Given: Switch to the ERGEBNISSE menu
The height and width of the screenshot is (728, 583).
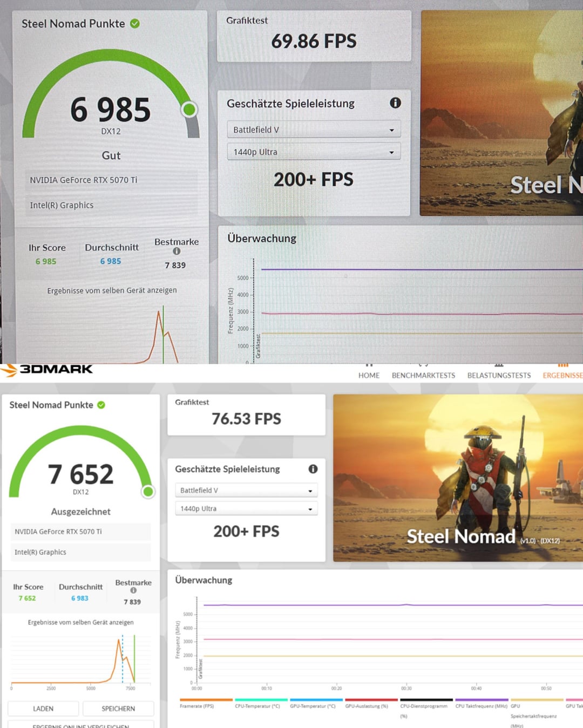Looking at the screenshot, I should 562,375.
